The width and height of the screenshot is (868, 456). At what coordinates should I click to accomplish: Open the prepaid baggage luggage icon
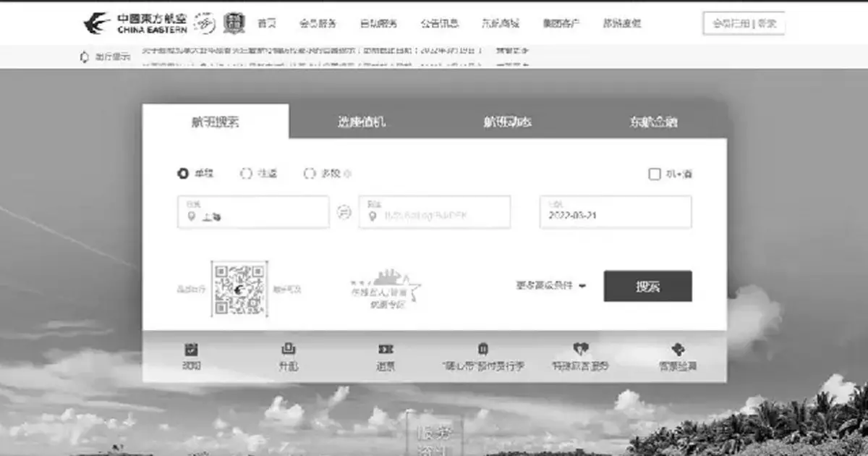tap(483, 349)
